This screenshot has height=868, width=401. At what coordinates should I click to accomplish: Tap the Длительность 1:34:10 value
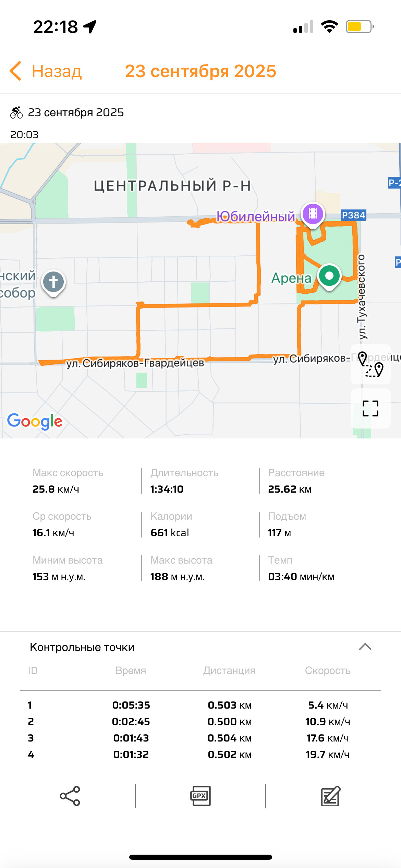pyautogui.click(x=167, y=489)
